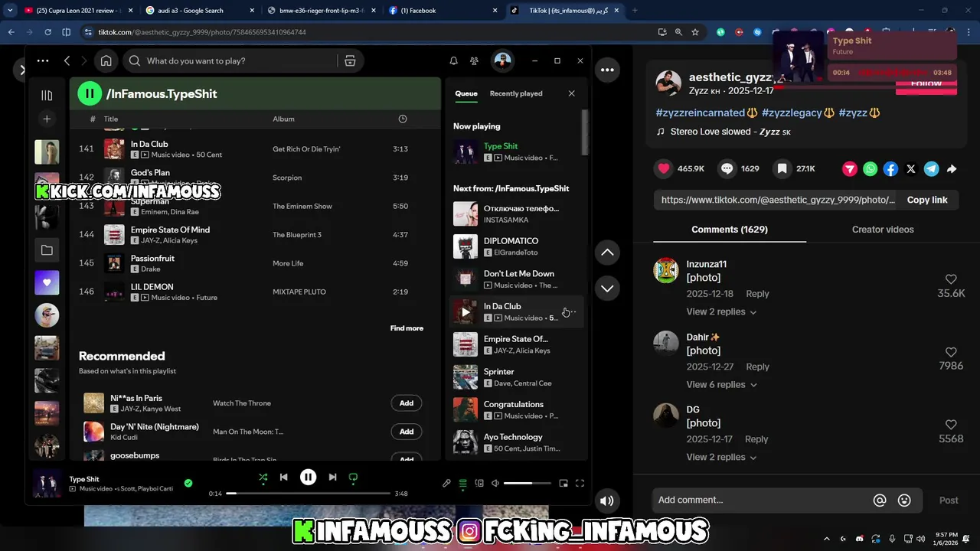Share TikTok post to Facebook
Screen dimensions: 980x551
(x=890, y=169)
